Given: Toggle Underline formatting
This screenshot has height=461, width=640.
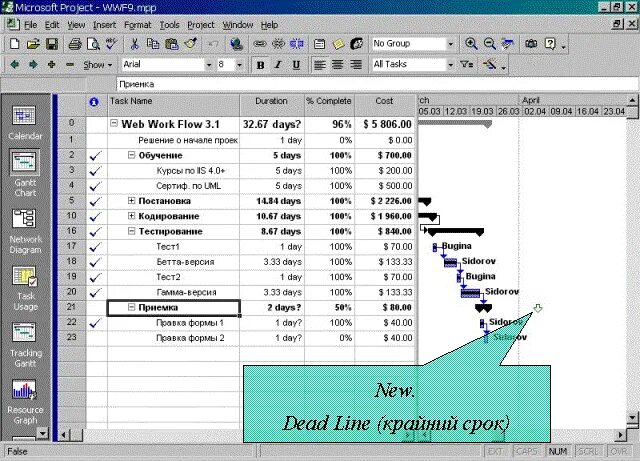Looking at the screenshot, I should tap(296, 65).
